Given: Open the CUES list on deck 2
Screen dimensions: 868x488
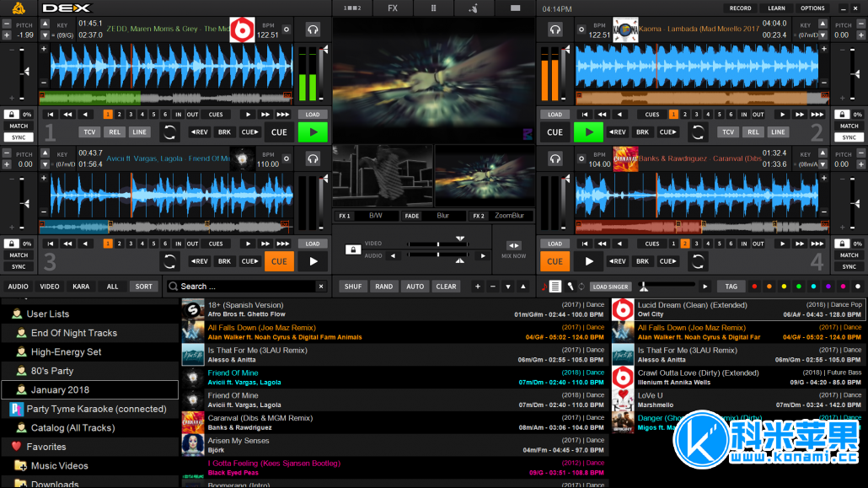Looking at the screenshot, I should coord(652,115).
